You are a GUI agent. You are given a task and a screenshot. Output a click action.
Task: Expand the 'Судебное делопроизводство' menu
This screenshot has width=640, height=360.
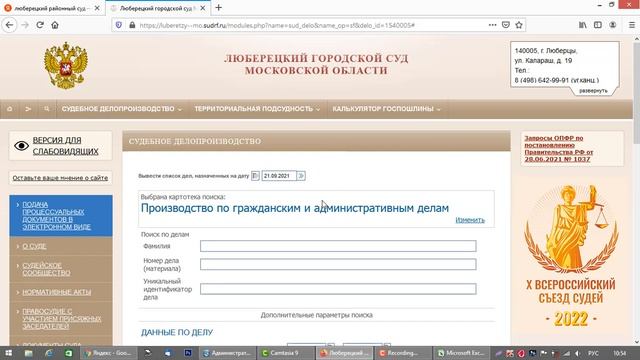(122, 109)
